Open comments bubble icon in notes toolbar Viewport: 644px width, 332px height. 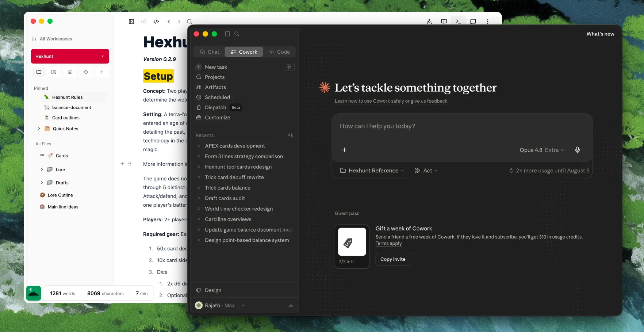point(473,22)
